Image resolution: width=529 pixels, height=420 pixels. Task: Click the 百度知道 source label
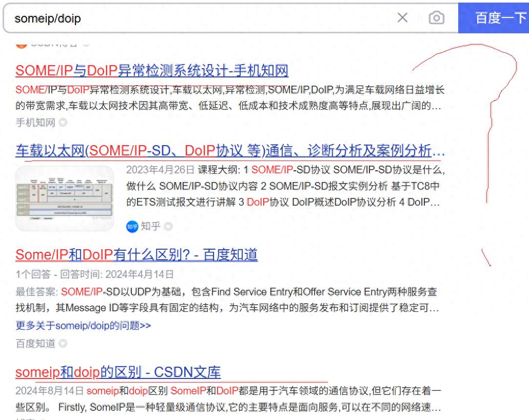(35, 344)
